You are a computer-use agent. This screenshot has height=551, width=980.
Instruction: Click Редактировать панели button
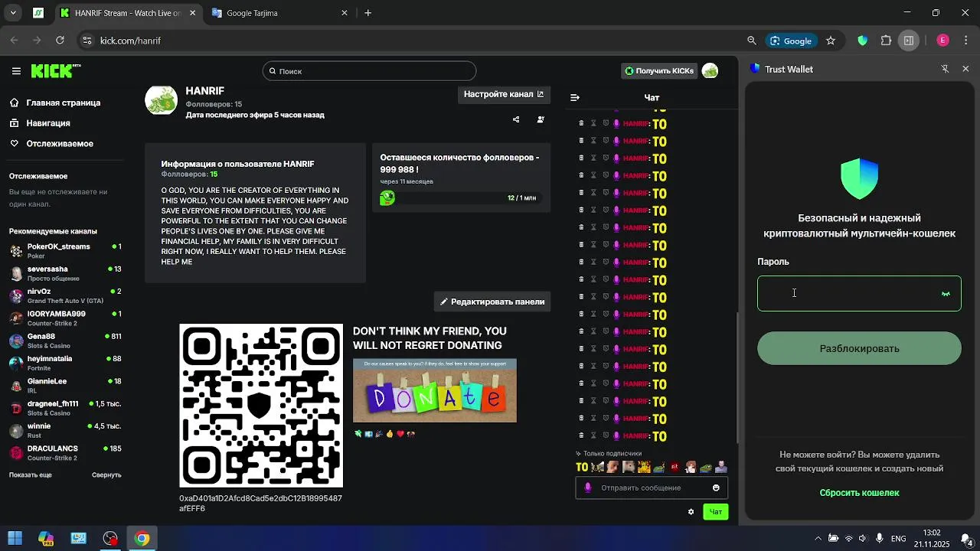tap(492, 302)
